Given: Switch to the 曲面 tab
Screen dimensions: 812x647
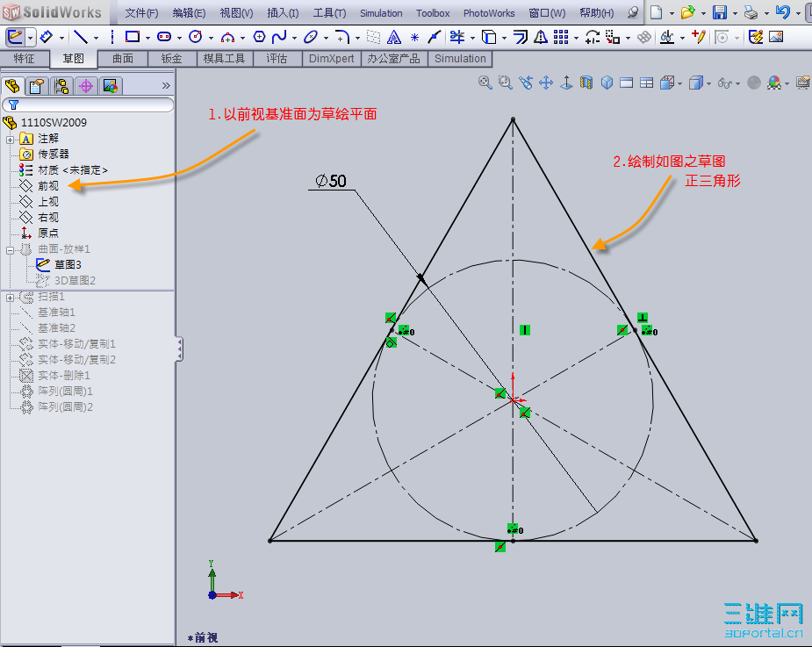Looking at the screenshot, I should (123, 59).
